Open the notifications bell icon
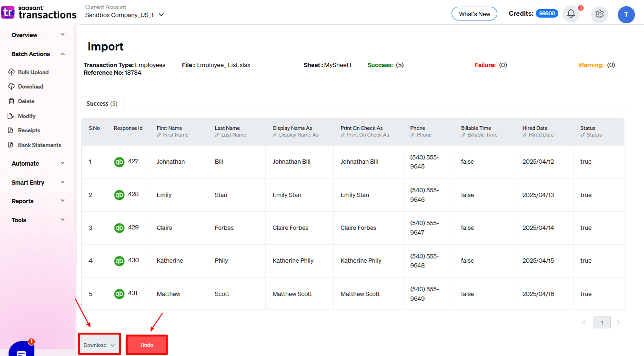 point(571,14)
